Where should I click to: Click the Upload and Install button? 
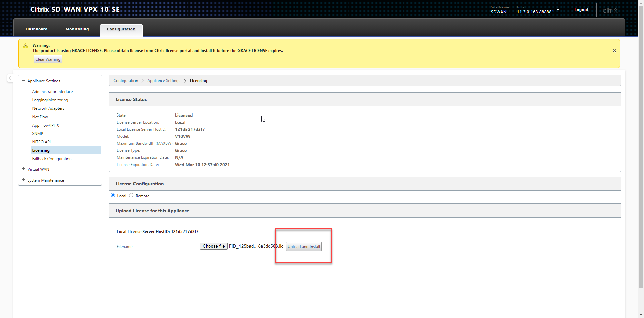304,247
